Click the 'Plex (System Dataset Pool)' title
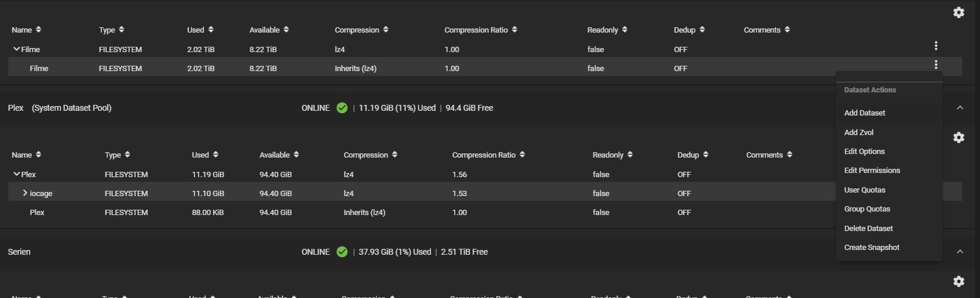Screen dimensions: 980x298 [59, 108]
